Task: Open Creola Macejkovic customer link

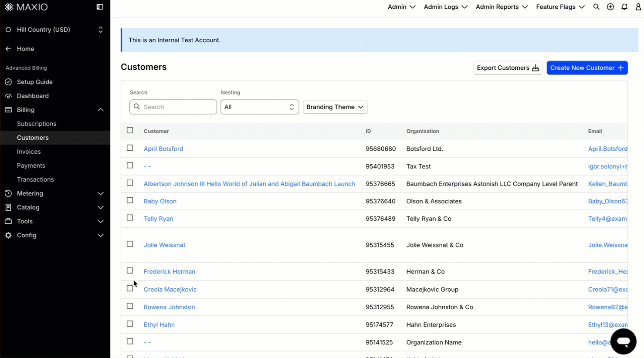Action: [x=170, y=290]
